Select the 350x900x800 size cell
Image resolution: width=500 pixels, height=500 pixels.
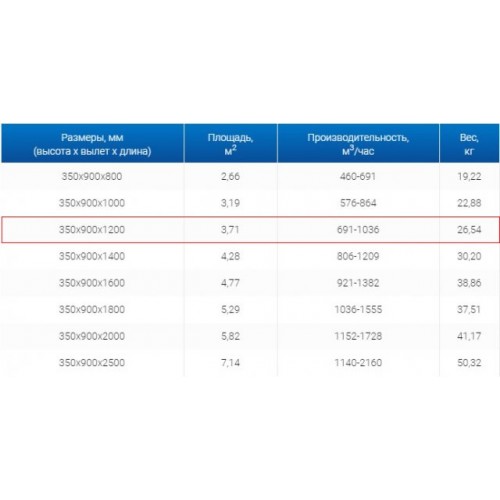[92, 176]
